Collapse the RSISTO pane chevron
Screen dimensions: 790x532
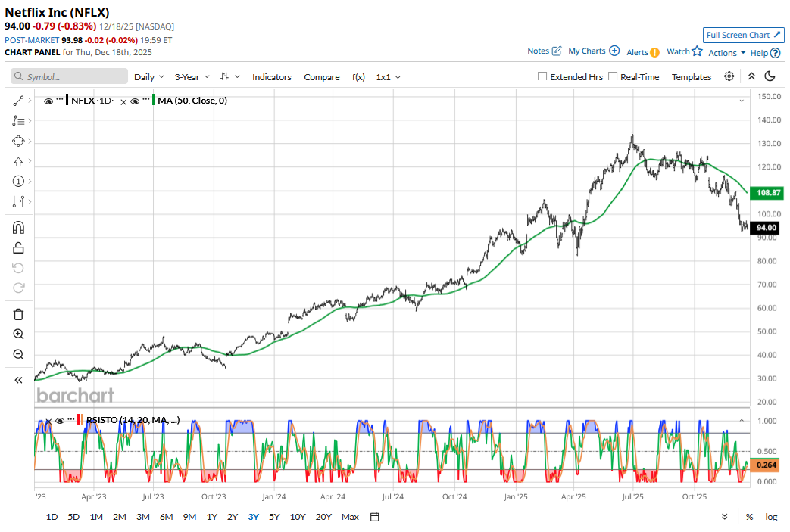pyautogui.click(x=742, y=420)
